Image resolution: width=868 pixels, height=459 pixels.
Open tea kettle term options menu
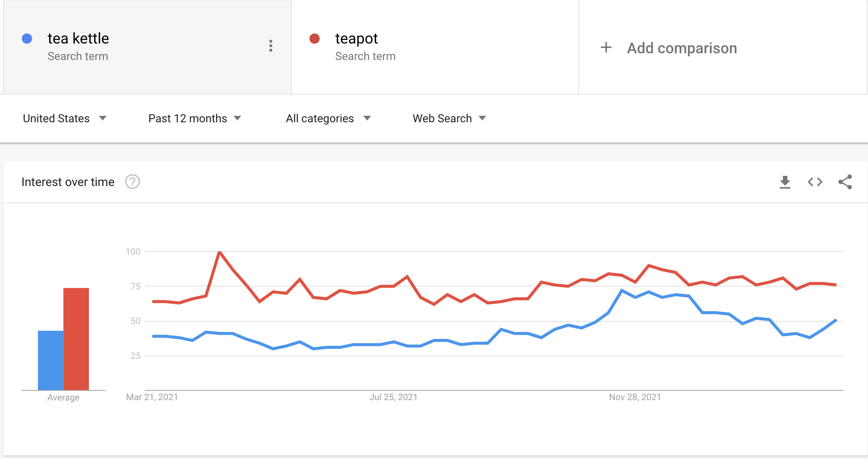point(270,46)
